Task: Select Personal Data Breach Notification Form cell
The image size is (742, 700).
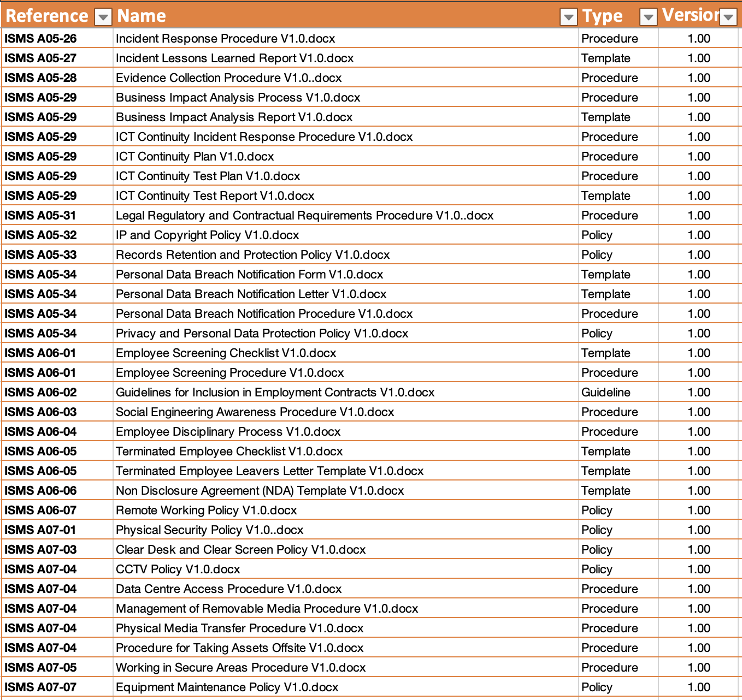Action: click(x=346, y=275)
